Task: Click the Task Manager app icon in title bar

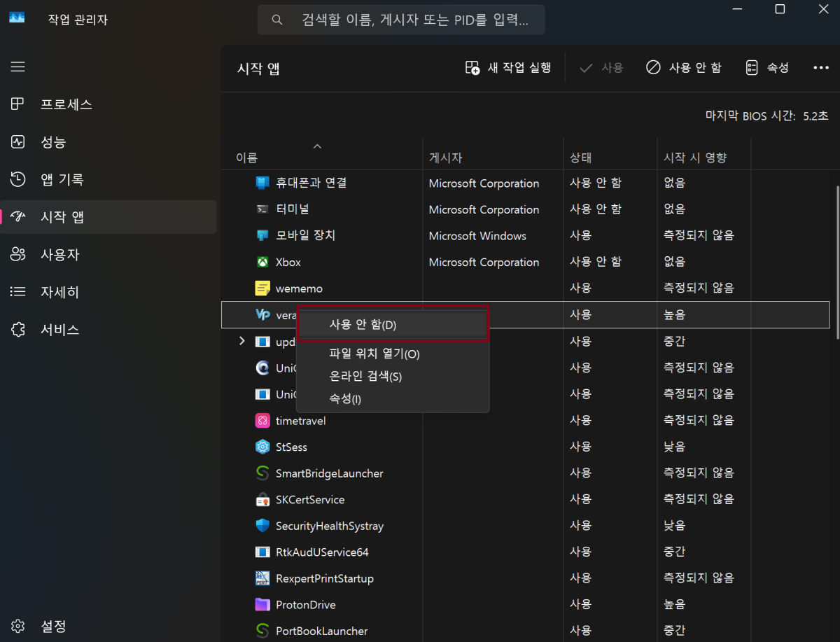Action: 17,18
